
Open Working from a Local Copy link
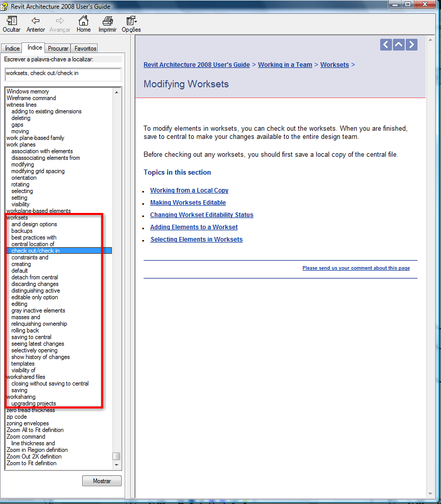pos(189,190)
